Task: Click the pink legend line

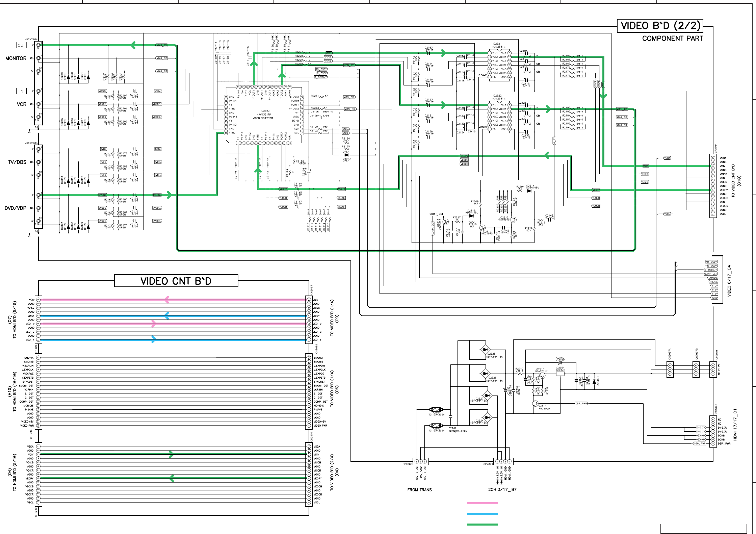Action: pyautogui.click(x=482, y=503)
